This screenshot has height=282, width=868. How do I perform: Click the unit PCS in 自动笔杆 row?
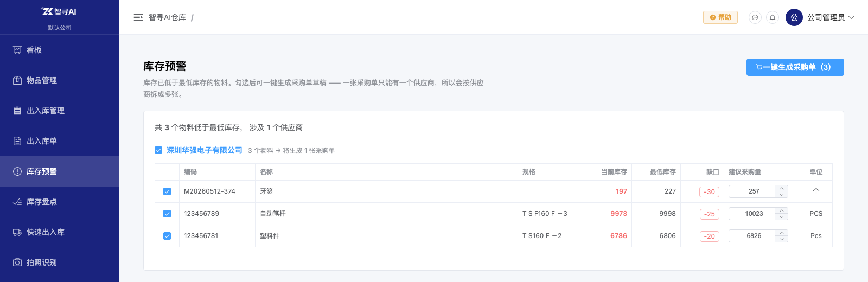click(x=816, y=214)
